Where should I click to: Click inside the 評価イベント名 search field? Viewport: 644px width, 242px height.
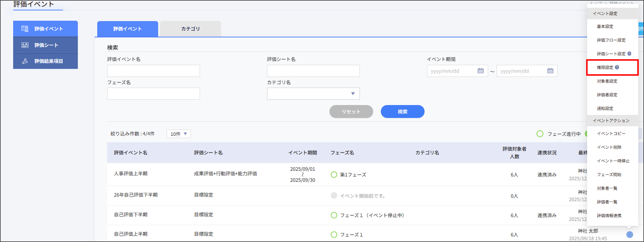153,71
